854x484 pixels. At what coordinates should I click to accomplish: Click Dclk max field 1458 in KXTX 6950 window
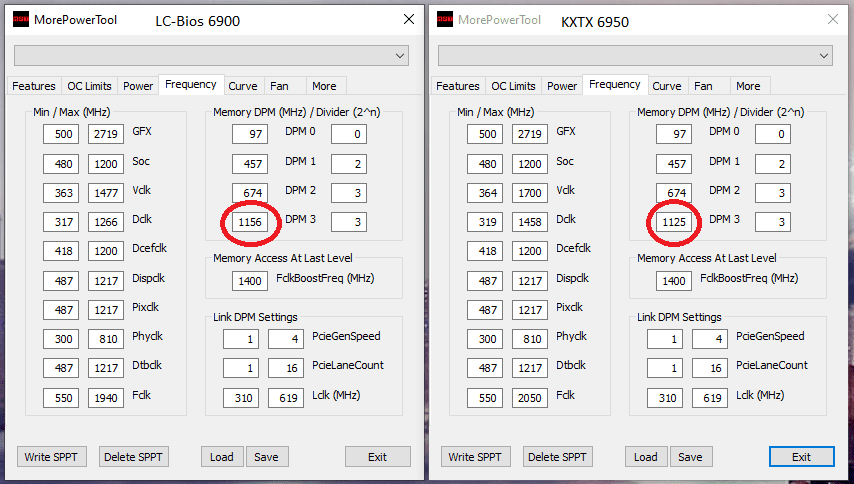tap(530, 222)
